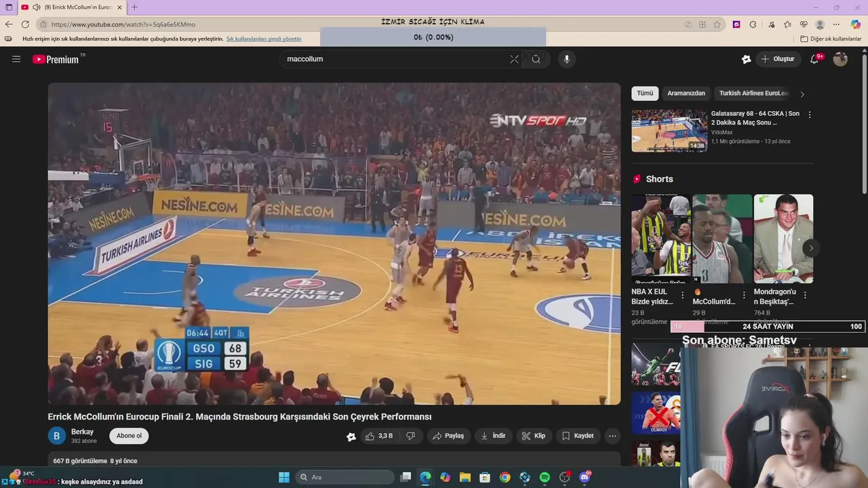The width and height of the screenshot is (868, 488).
Task: Open Diğer sık kullanılanlar folder
Action: click(831, 39)
